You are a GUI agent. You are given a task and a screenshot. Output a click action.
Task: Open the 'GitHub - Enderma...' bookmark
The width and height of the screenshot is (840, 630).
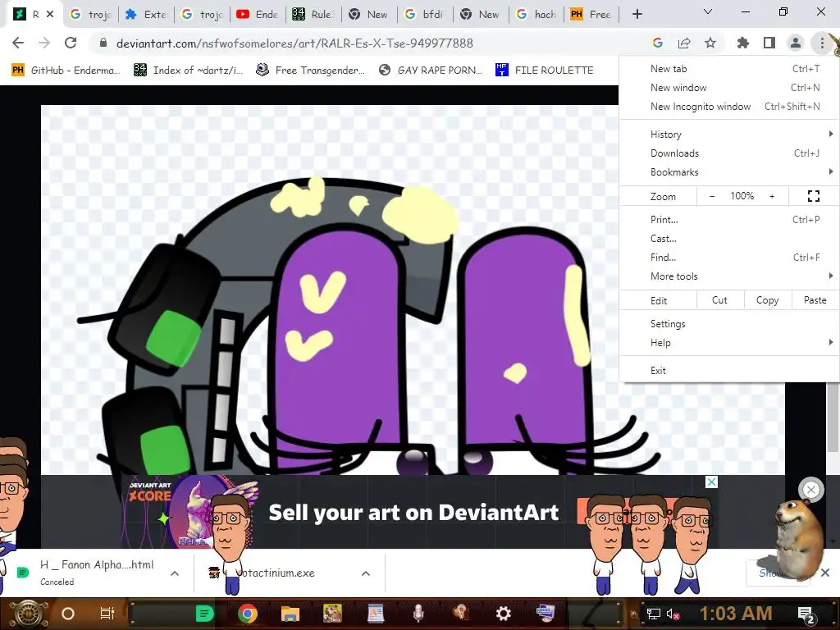pos(66,71)
